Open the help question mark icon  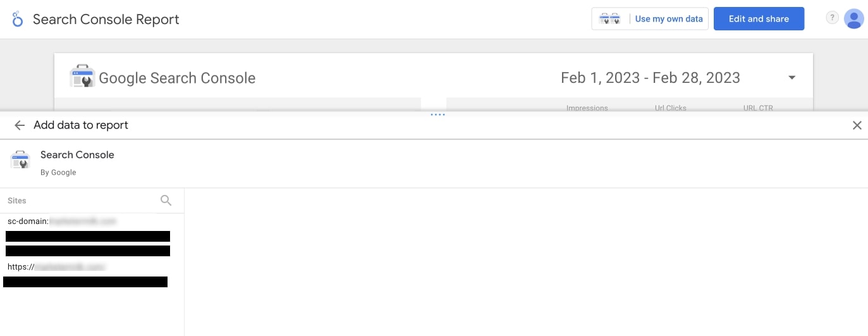(832, 18)
